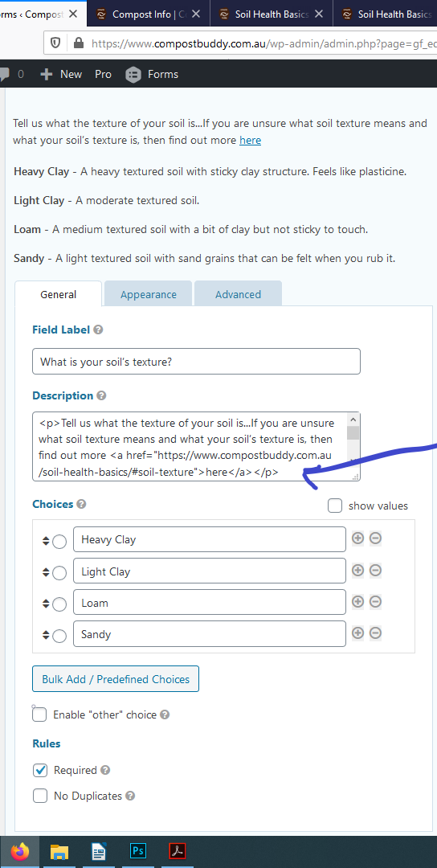Select the Loam radio button as the default choice

tap(59, 604)
